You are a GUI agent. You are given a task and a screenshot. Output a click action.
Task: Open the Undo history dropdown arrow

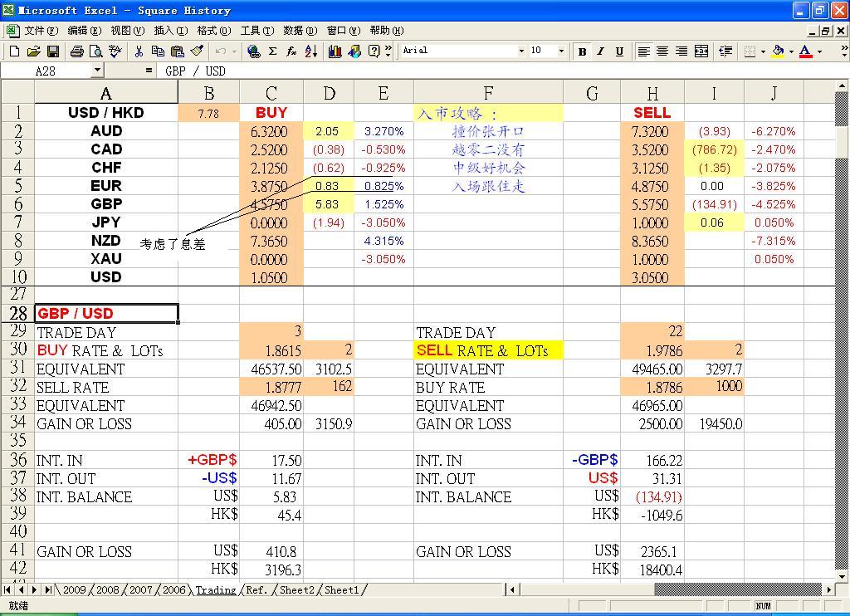point(235,51)
